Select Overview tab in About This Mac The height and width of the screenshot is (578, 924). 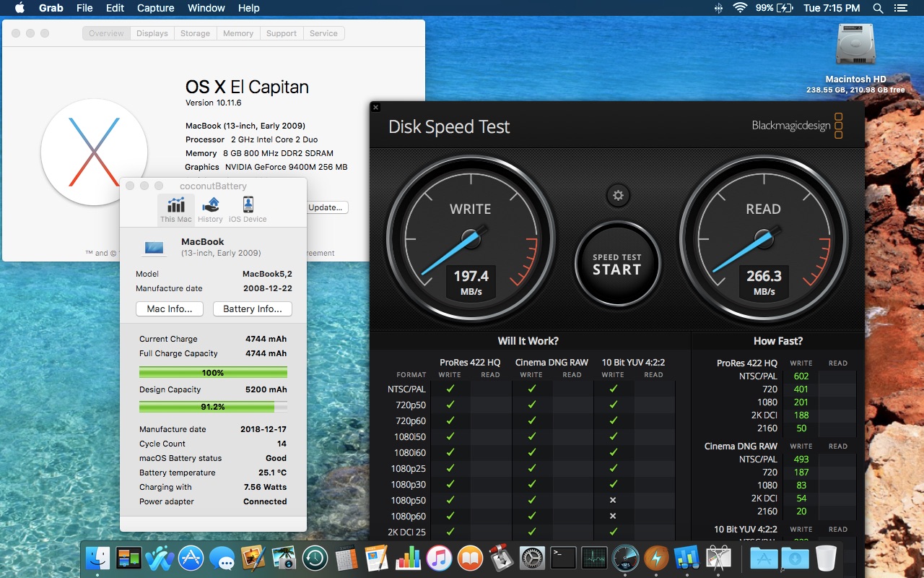click(107, 33)
